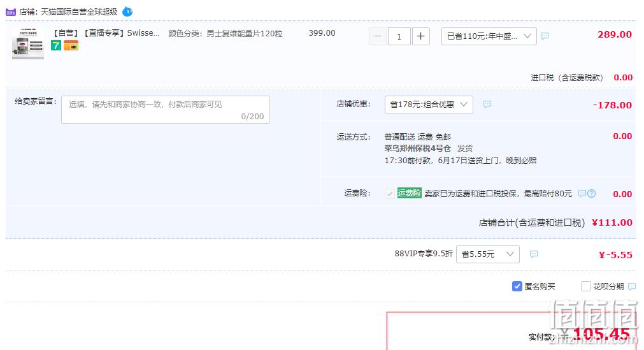Open the Swisse product thumbnail

tap(28, 43)
